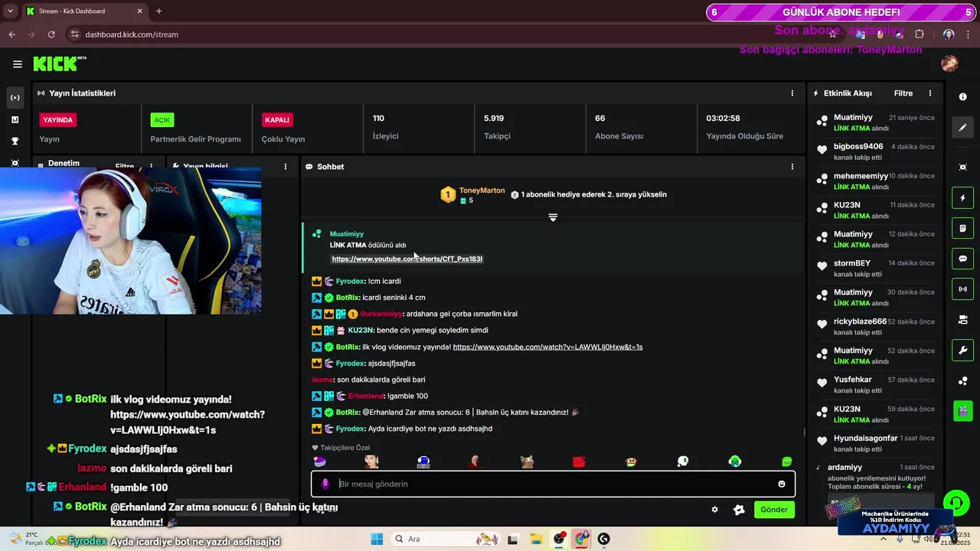
Task: Open the YouTube shorts link from Muatimiyy
Action: (x=407, y=259)
